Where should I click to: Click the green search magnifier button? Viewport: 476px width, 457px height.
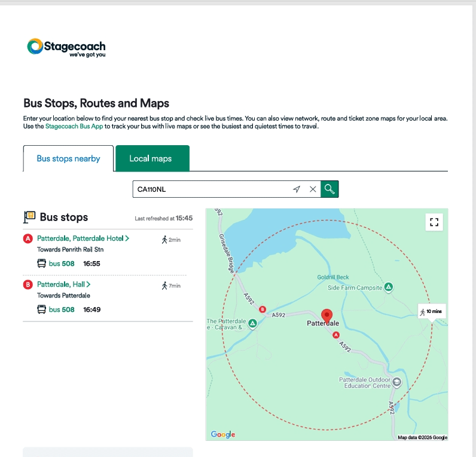tap(329, 189)
